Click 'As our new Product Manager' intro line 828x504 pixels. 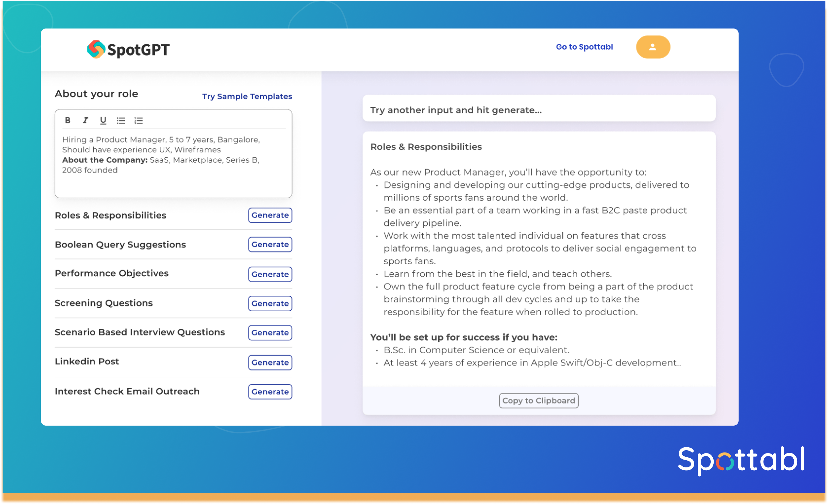tap(508, 172)
